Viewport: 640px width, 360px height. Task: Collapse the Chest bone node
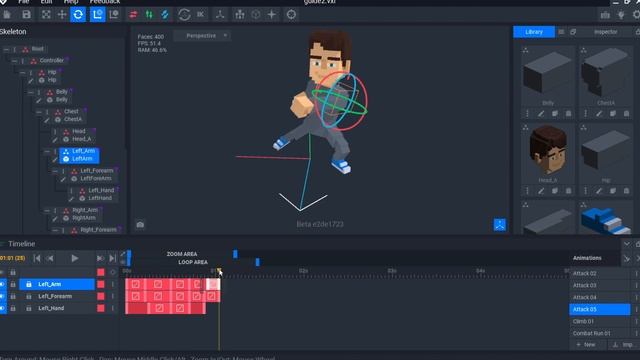click(39, 112)
